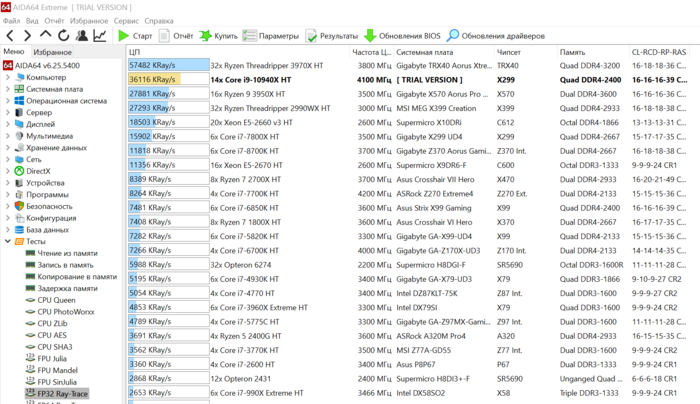The width and height of the screenshot is (700, 404).
Task: Switch to the Меню sidebar tab
Action: pos(14,51)
